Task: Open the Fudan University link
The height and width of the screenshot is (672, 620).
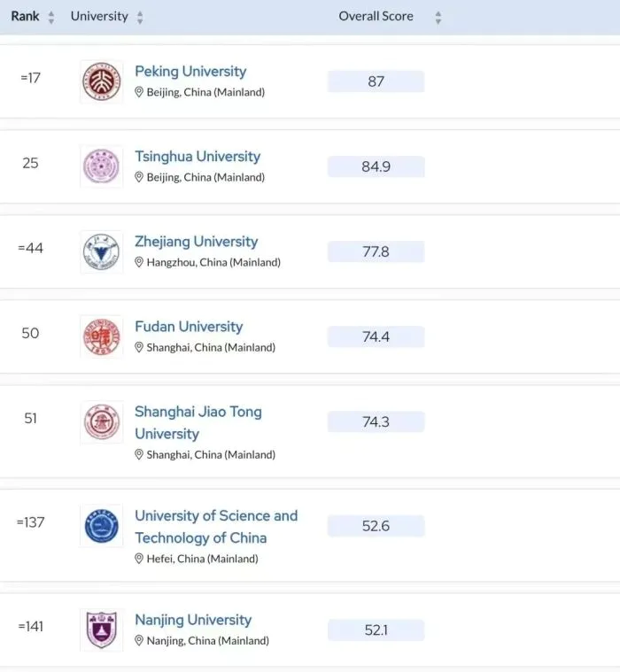Action: (189, 327)
